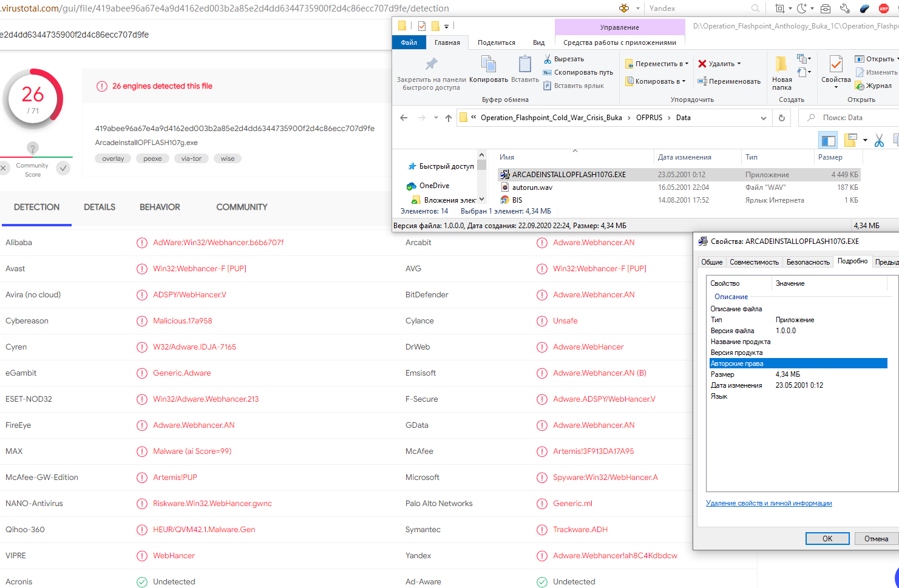Screen dimensions: 899x588
Task: Click the Rename (Переименовать) icon
Action: pos(702,81)
